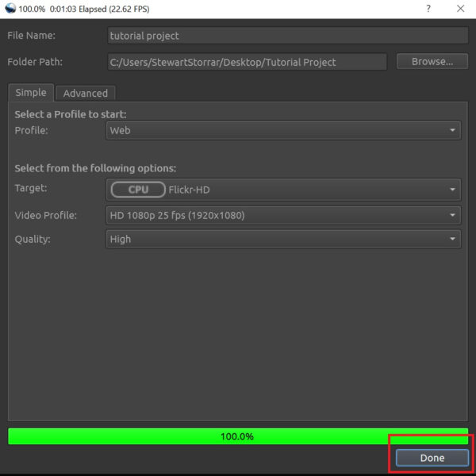Expand the Target dropdown showing Flickr-HD

[283, 190]
